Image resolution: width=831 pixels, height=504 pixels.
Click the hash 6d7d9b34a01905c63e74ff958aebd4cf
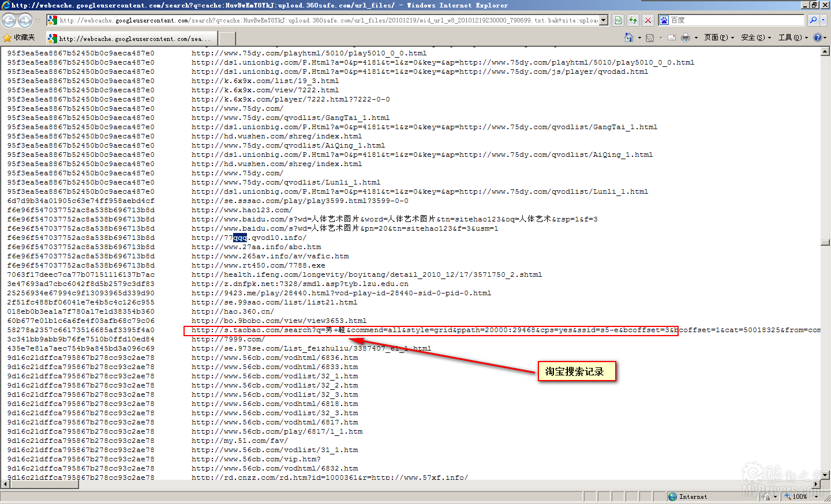pyautogui.click(x=81, y=201)
